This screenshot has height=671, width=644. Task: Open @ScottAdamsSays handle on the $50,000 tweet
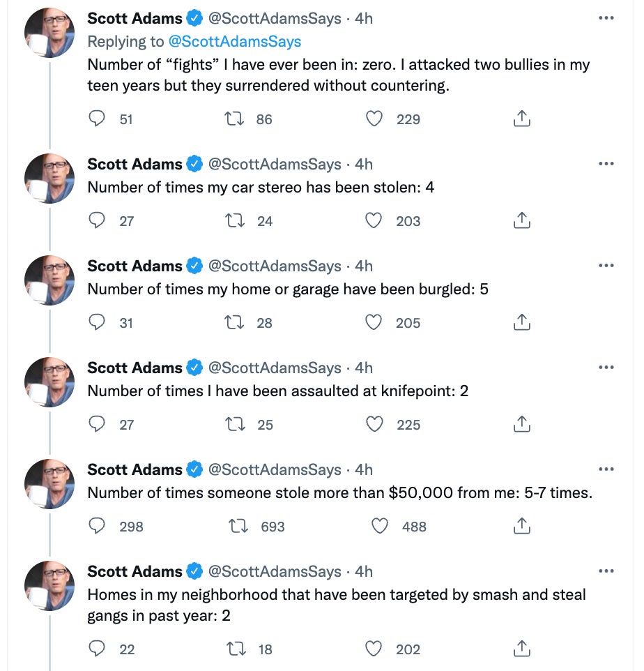click(275, 469)
